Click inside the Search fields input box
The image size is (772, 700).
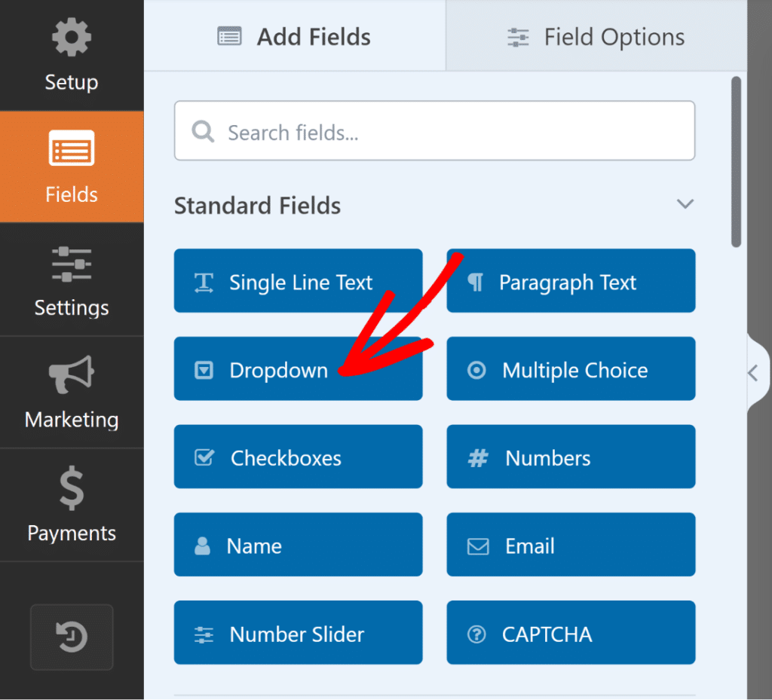pyautogui.click(x=434, y=130)
